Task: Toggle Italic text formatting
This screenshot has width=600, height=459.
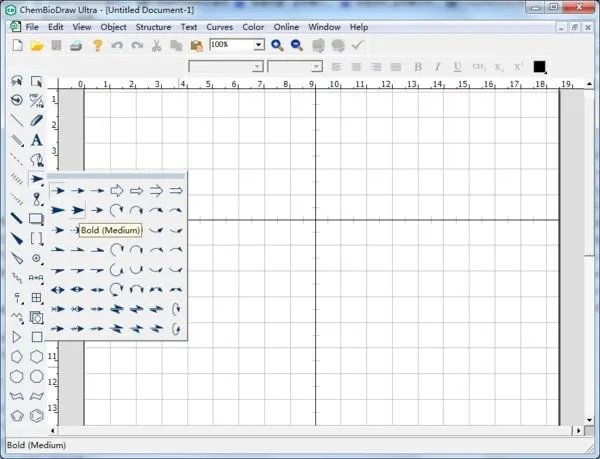Action: tap(437, 67)
